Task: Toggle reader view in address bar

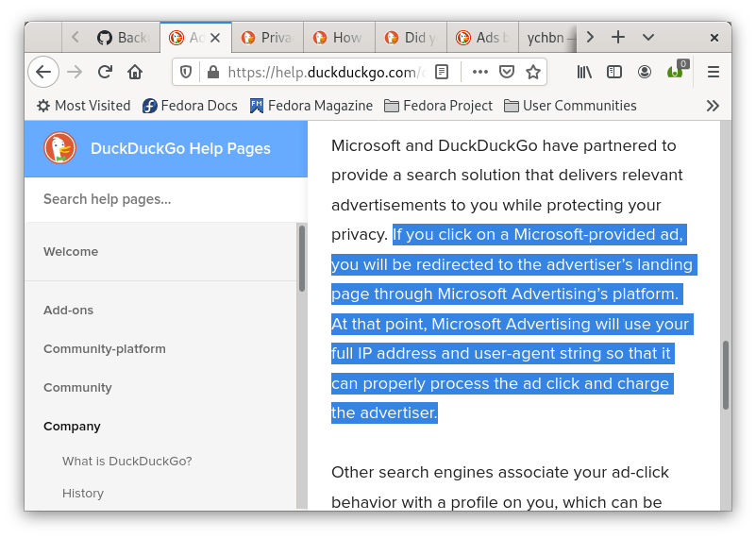Action: [442, 72]
